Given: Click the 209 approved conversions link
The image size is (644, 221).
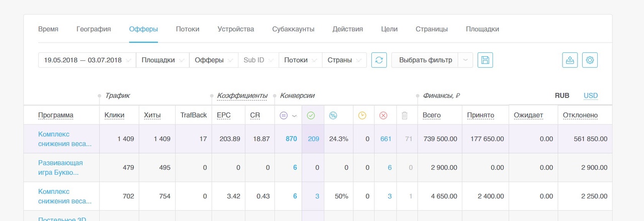Looking at the screenshot, I should point(313,139).
